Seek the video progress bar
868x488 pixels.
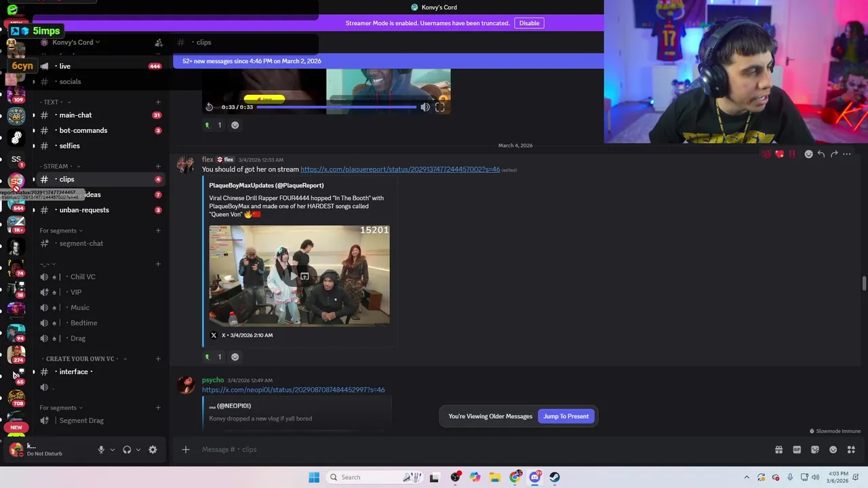[x=337, y=107]
